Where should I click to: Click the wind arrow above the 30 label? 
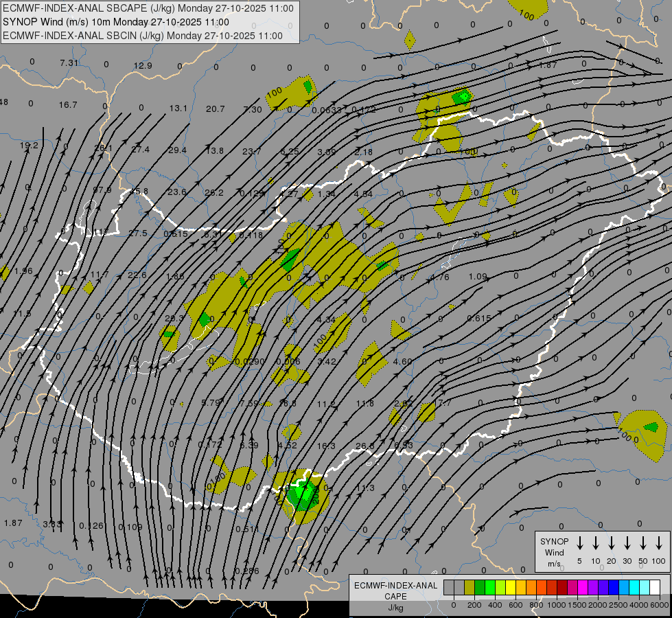627,543
